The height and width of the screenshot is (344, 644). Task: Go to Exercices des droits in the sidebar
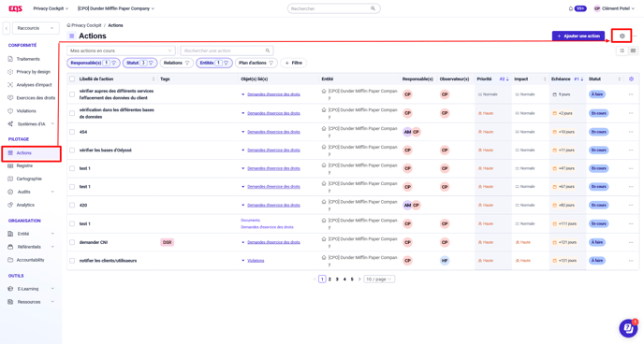[36, 98]
